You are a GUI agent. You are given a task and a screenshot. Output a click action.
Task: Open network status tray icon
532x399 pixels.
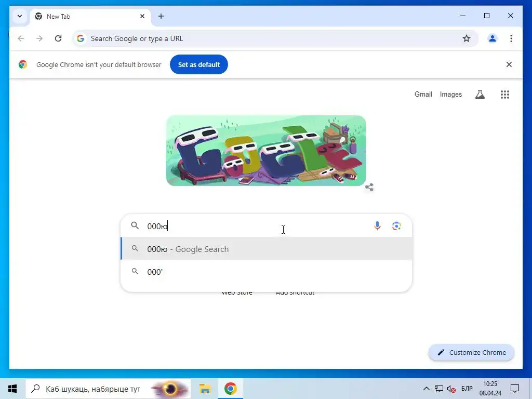(x=439, y=389)
